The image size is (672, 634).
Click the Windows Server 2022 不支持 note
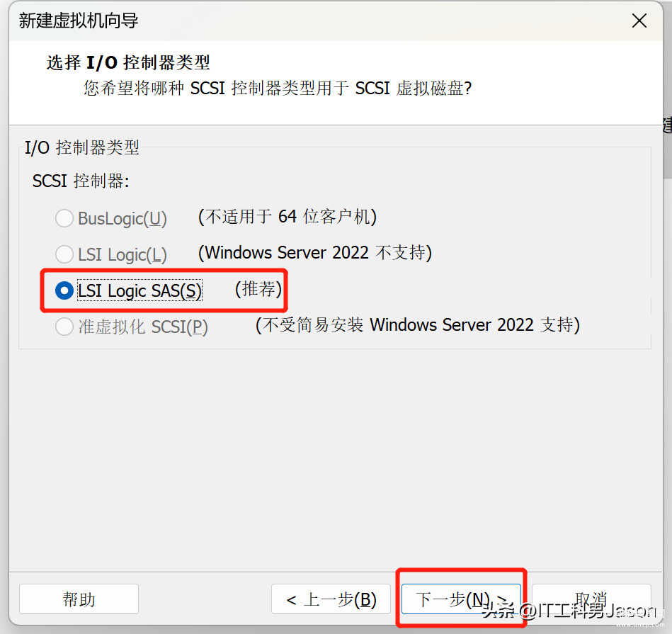click(314, 252)
